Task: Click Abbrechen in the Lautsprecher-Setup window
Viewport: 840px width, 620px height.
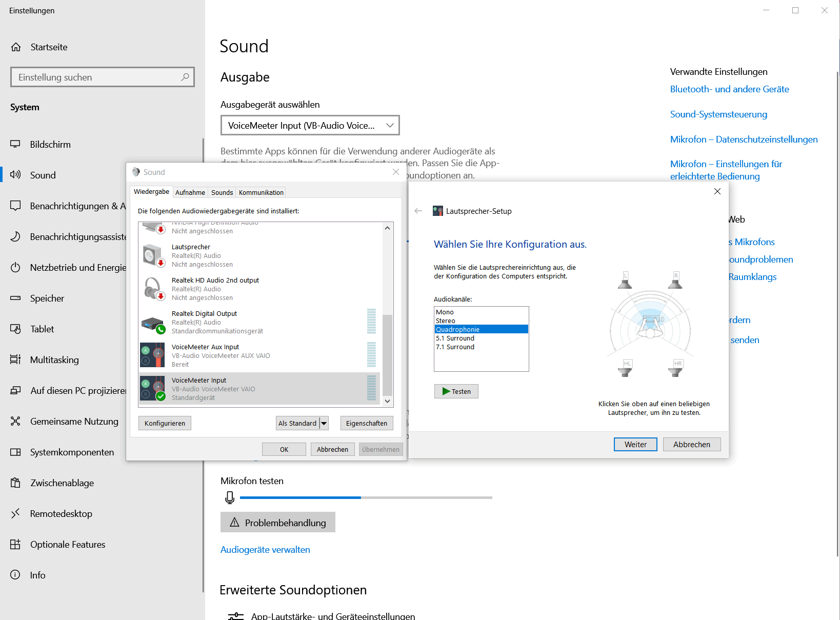Action: click(692, 444)
